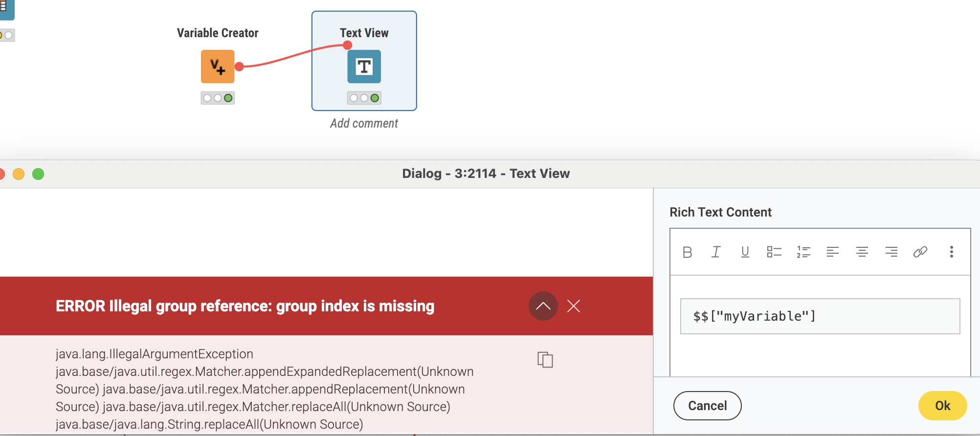
Task: Open more formatting options menu
Action: coord(951,252)
